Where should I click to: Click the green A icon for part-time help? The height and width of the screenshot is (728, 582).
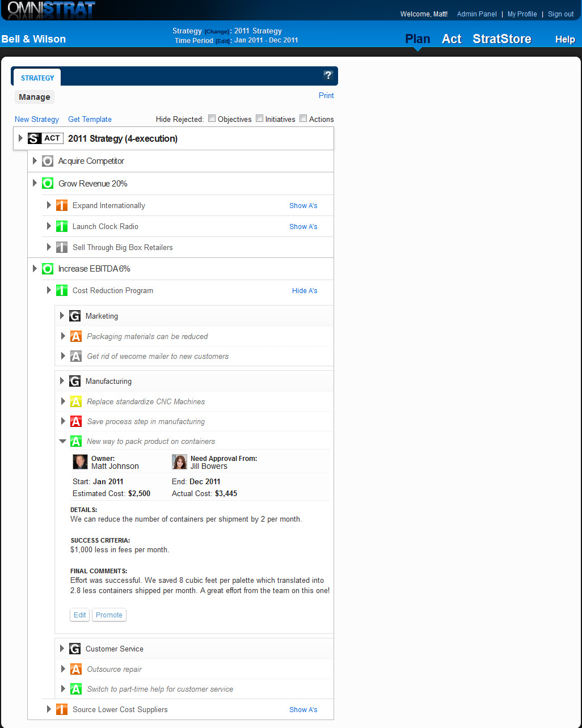point(76,689)
